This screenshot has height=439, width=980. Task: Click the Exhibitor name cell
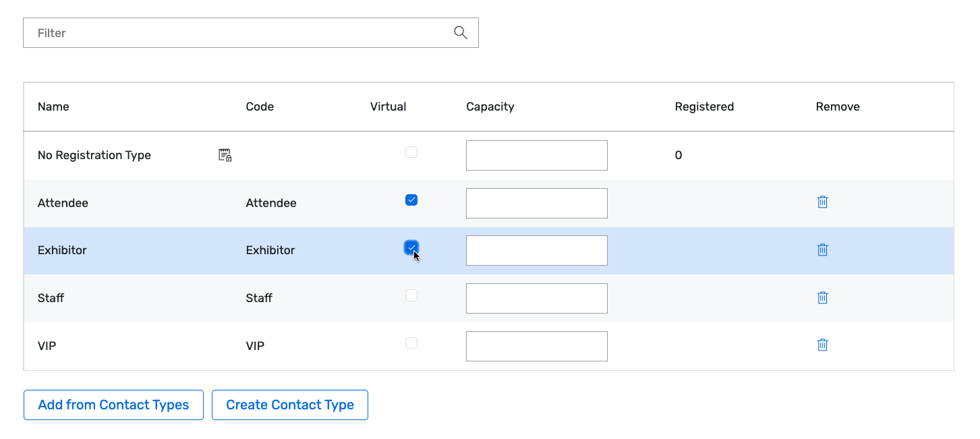[62, 250]
